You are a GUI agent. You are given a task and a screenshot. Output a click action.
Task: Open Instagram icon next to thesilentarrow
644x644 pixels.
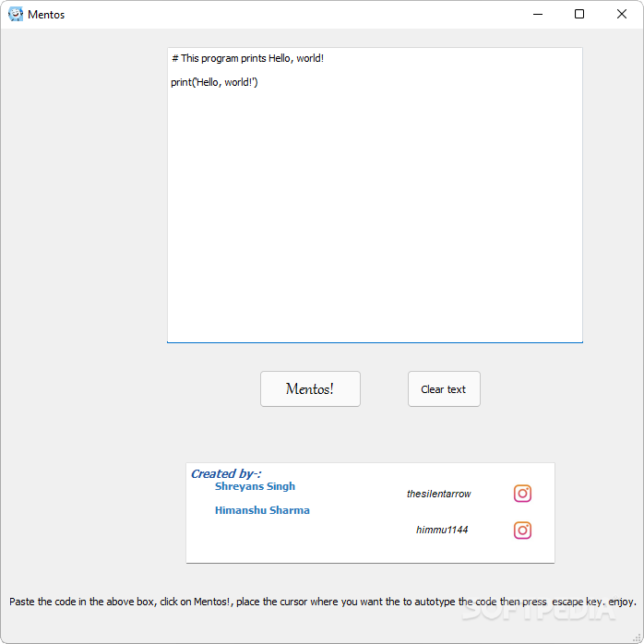tap(522, 493)
